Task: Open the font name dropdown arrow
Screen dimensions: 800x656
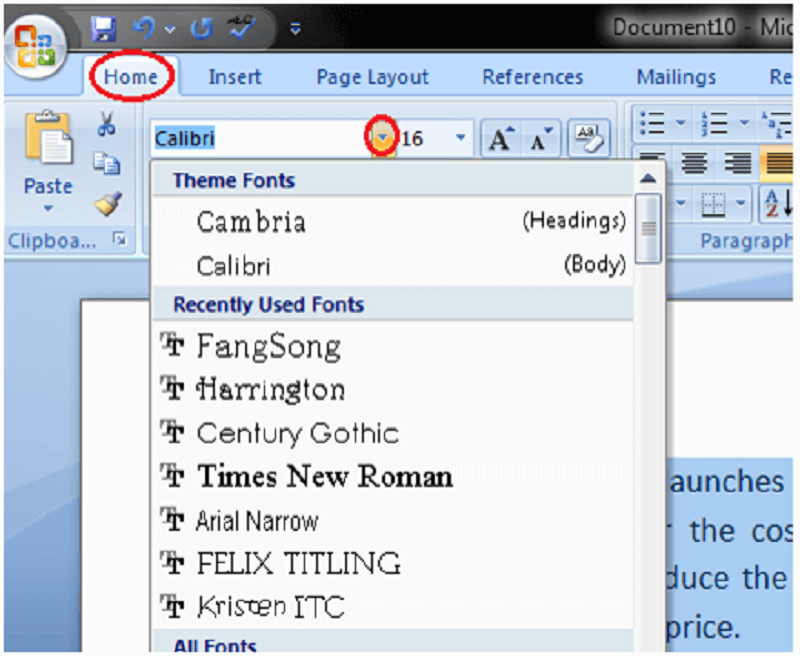Action: 382,139
